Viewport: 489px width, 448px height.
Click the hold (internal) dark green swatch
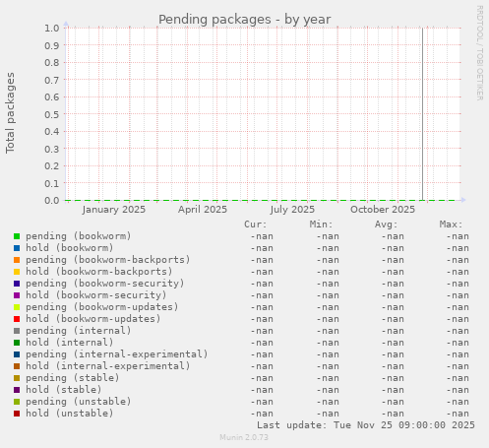click(x=17, y=343)
